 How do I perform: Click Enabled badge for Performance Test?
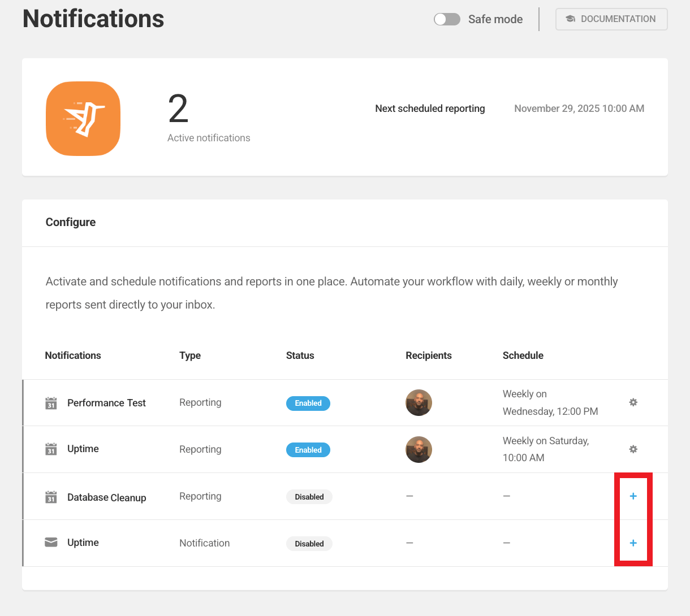[x=308, y=403]
